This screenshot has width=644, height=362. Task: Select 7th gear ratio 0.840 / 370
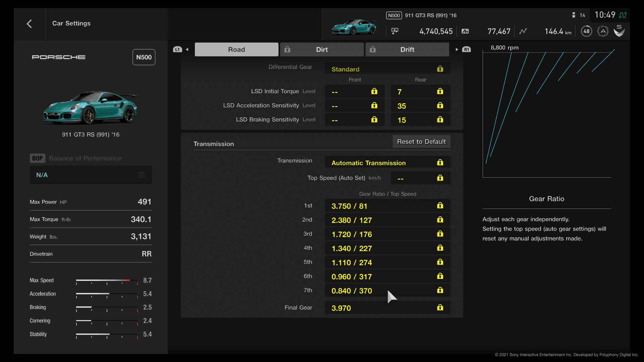(388, 290)
